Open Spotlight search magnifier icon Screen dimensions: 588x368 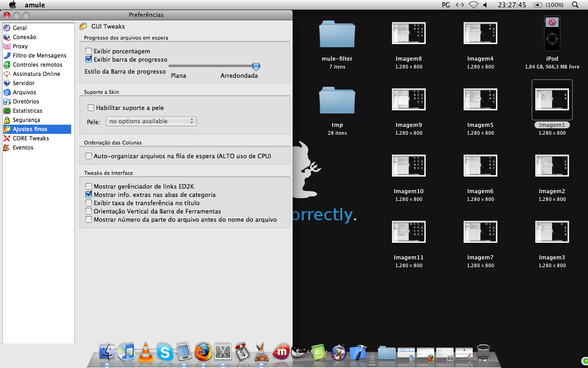point(575,5)
